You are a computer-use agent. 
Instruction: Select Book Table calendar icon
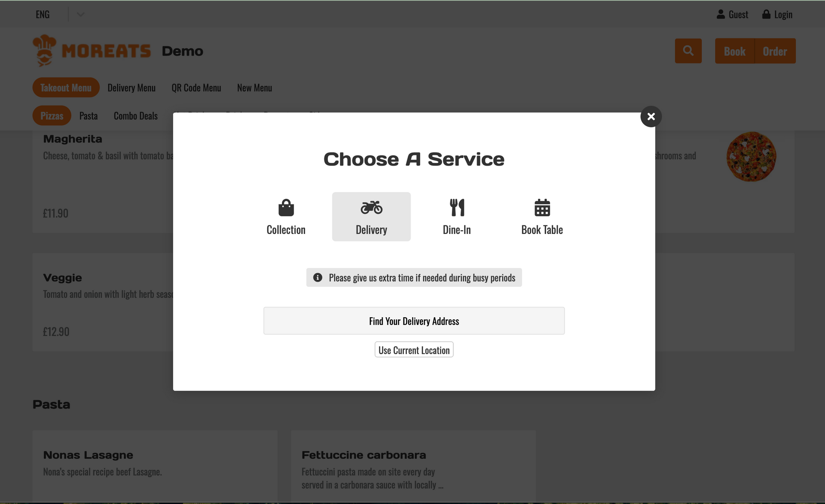(x=542, y=207)
